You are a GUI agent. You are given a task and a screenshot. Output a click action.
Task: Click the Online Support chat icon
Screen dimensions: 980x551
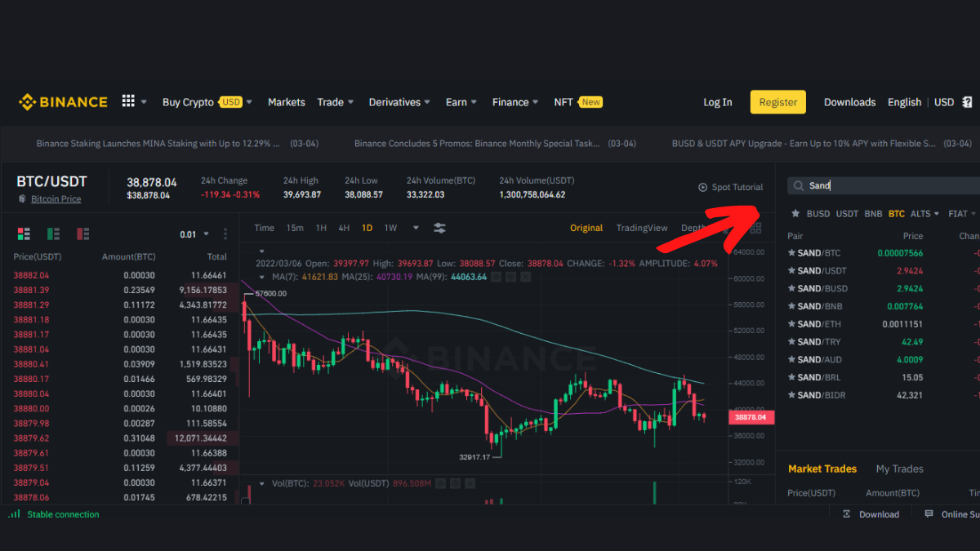pyautogui.click(x=929, y=514)
